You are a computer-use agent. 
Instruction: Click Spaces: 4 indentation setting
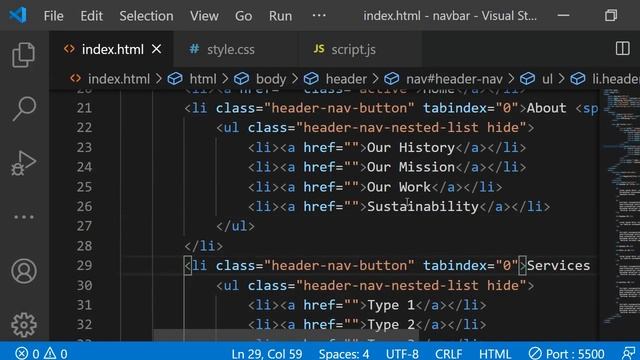[344, 353]
